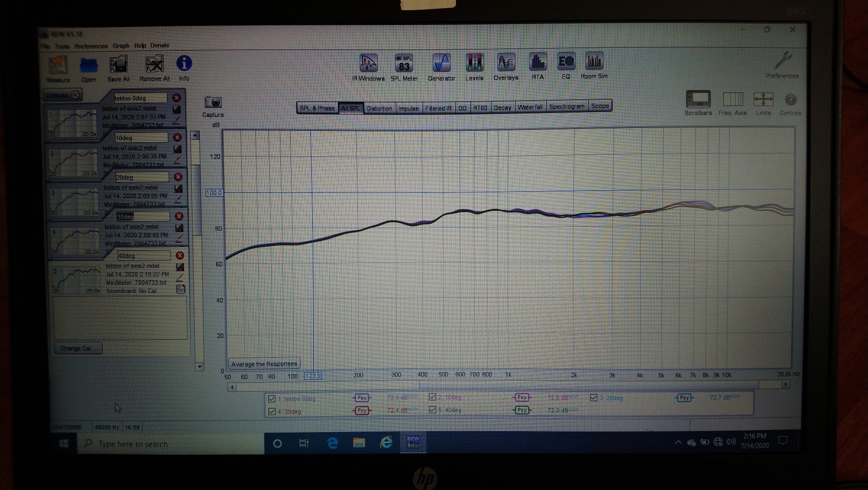The image size is (868, 490).
Task: Edit the tekton 0deg name field
Action: [x=140, y=98]
